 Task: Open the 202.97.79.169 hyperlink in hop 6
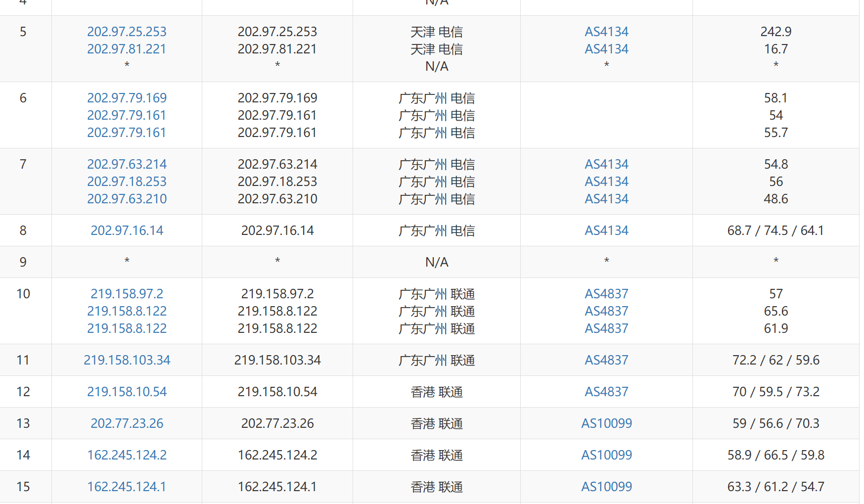click(x=127, y=98)
